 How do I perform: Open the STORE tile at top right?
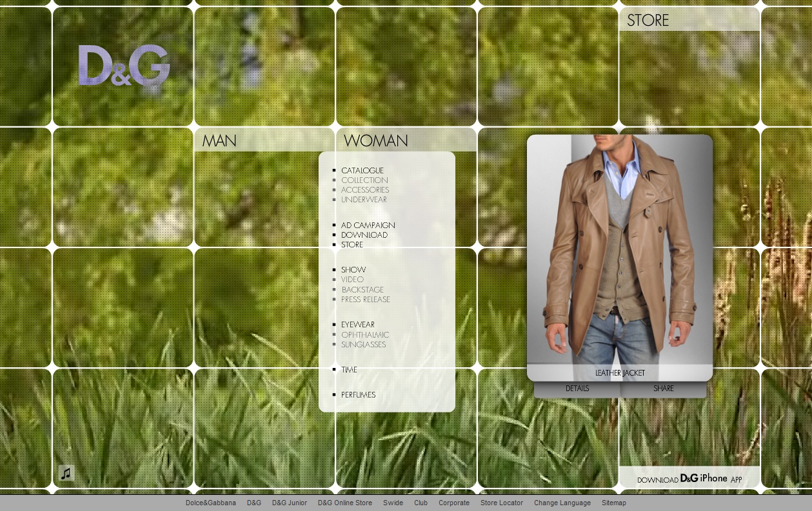point(648,20)
